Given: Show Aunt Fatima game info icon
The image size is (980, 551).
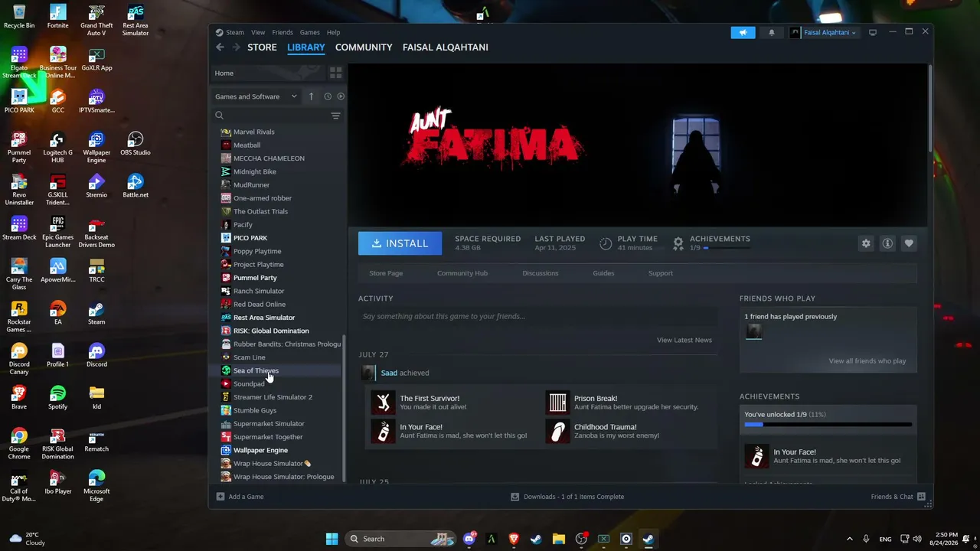Looking at the screenshot, I should click(x=887, y=243).
